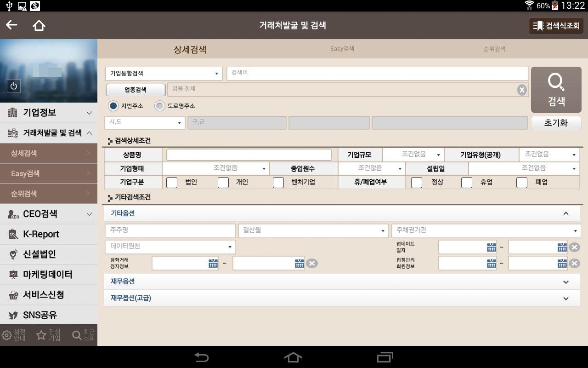Switch to the Easy검색 tab
The image size is (588, 368).
click(x=342, y=49)
